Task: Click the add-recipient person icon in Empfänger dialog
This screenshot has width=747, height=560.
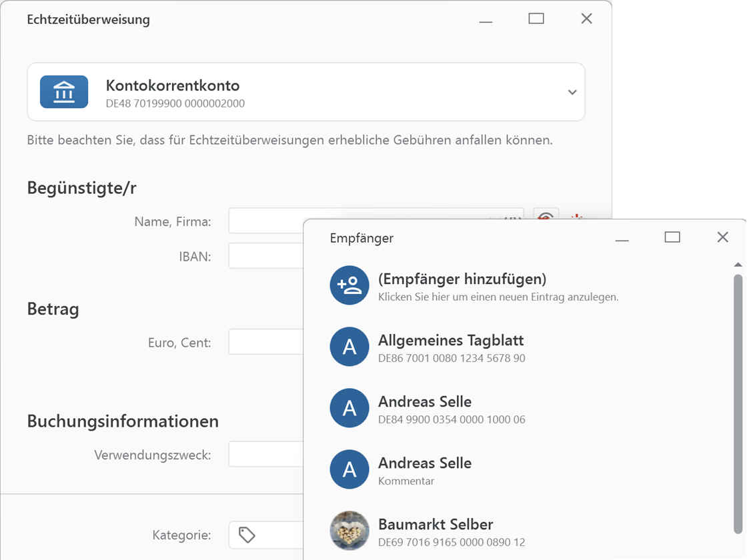Action: (x=349, y=285)
